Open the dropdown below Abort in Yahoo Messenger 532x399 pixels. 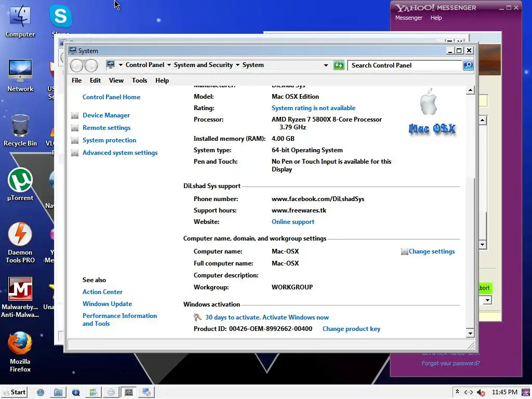point(487,300)
